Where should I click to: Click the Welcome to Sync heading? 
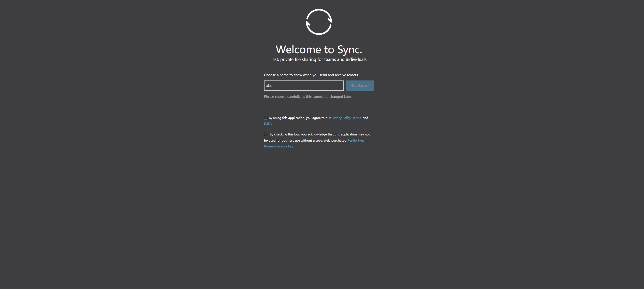tap(318, 49)
